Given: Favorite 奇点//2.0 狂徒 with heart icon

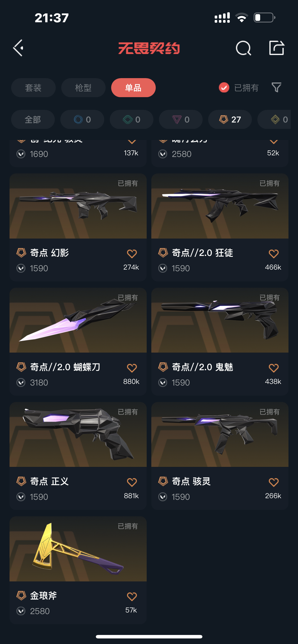Looking at the screenshot, I should [273, 254].
